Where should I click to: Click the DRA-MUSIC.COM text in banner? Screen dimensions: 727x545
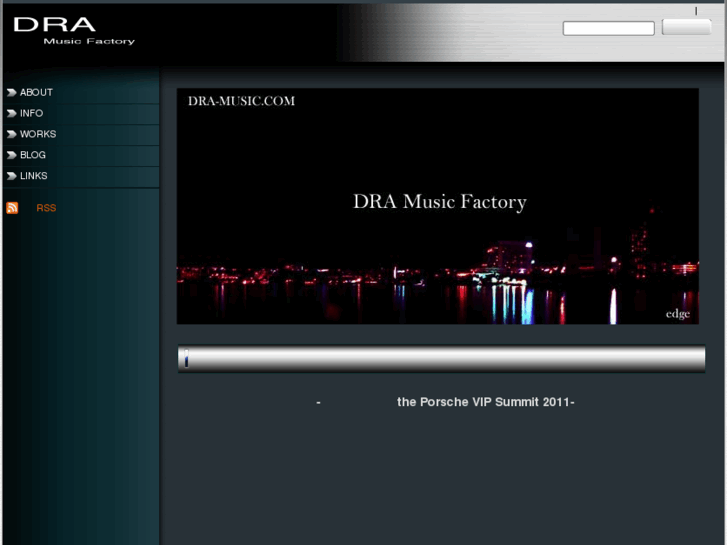click(x=241, y=101)
